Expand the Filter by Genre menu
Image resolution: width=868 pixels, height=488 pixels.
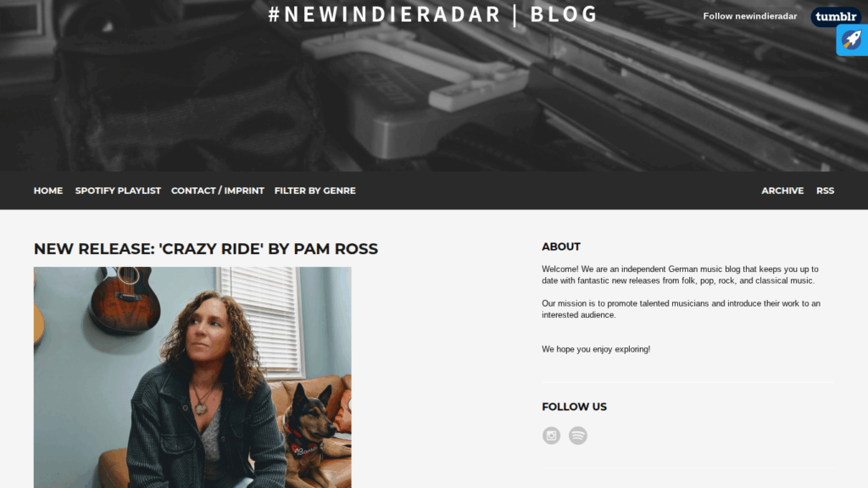tap(315, 191)
